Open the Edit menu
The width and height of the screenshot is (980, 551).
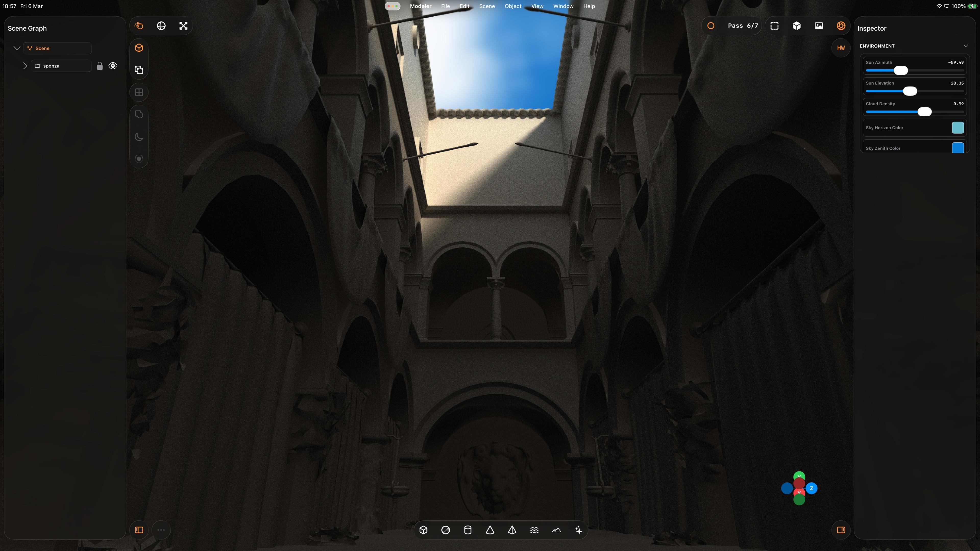(464, 6)
